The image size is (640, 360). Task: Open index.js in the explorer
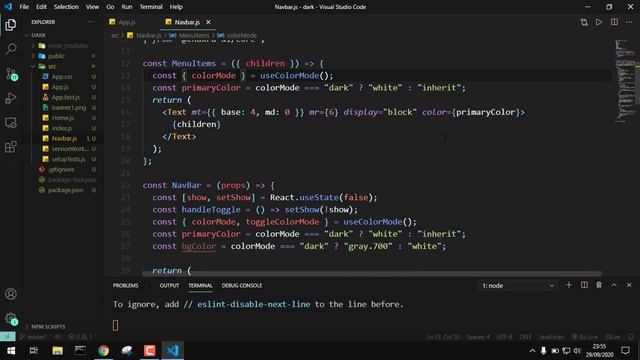[61, 128]
